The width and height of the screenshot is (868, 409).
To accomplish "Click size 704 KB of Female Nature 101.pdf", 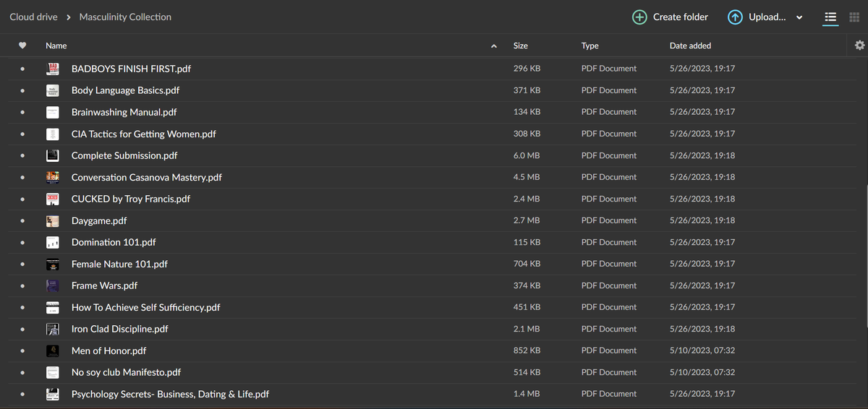I will (527, 264).
